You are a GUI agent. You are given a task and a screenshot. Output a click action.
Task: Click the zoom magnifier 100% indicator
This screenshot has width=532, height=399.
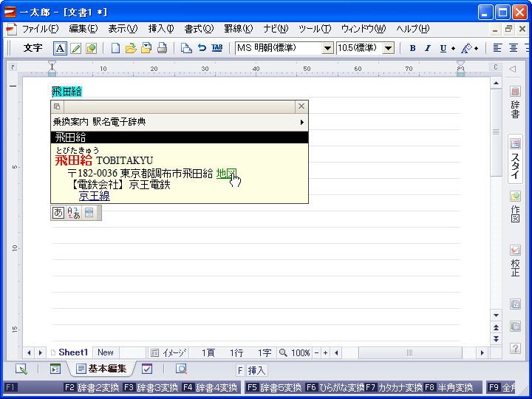(294, 353)
